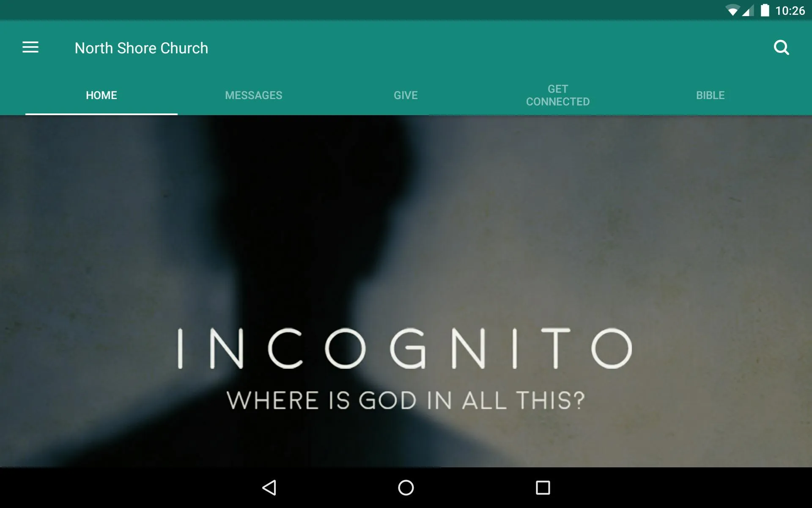This screenshot has height=508, width=812.
Task: Navigate to GET CONNECTED section
Action: pos(558,95)
